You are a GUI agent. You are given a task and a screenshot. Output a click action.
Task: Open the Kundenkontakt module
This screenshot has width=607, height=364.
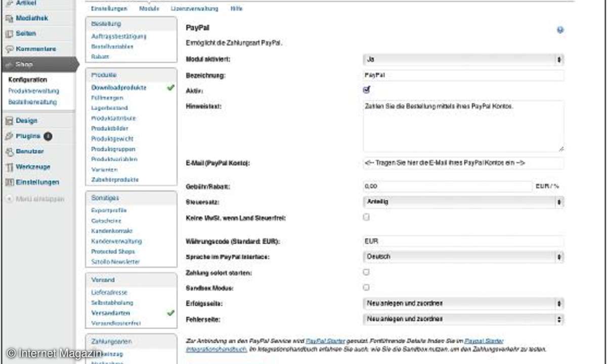click(x=112, y=231)
